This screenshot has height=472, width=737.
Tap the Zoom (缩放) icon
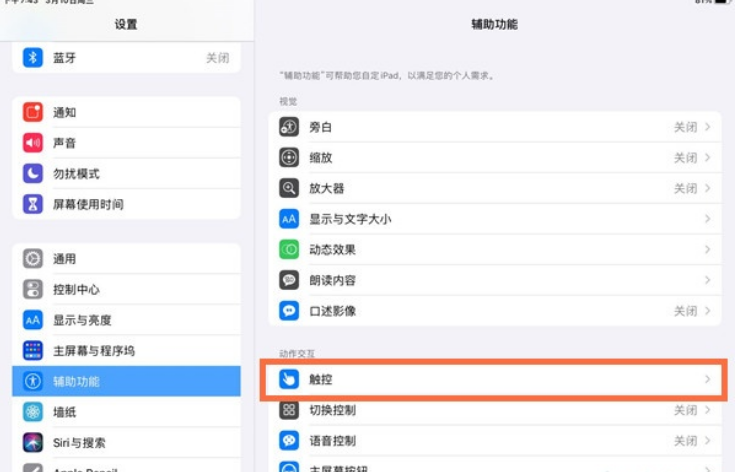[289, 158]
